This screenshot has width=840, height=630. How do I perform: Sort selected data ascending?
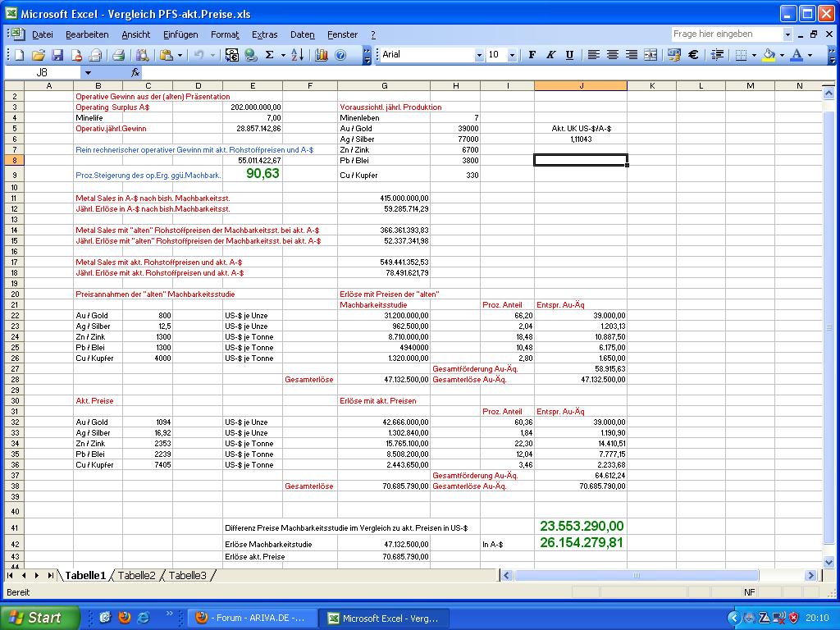click(x=296, y=55)
